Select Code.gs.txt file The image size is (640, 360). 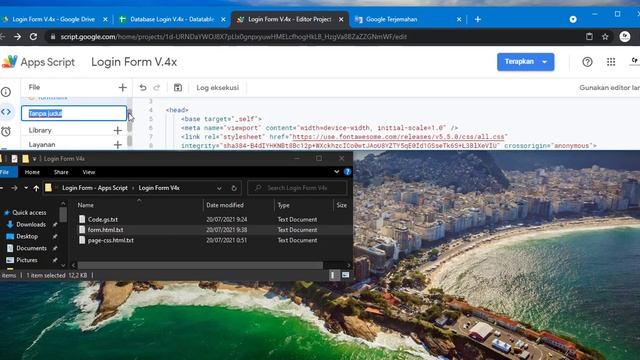[x=103, y=219]
